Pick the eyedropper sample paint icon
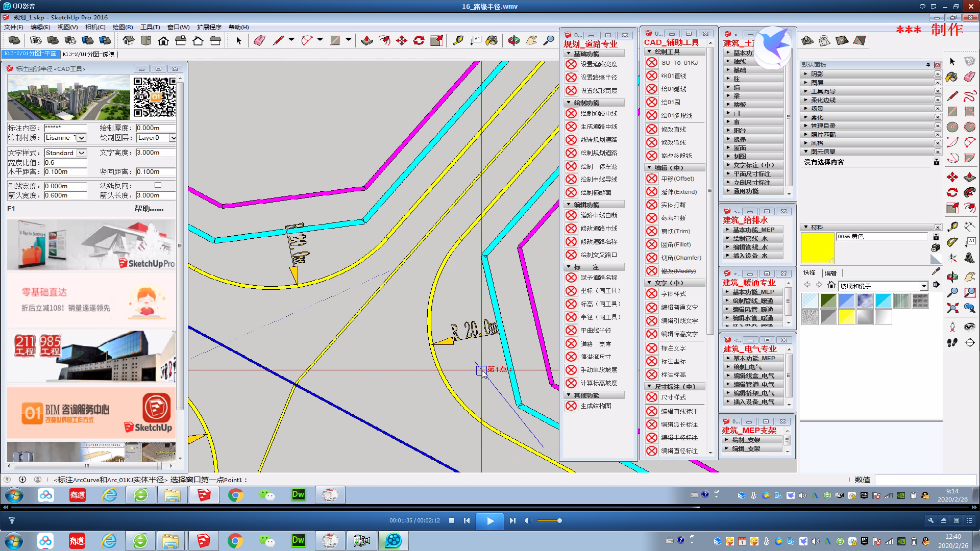Screen dimensions: 980x551 point(936,272)
